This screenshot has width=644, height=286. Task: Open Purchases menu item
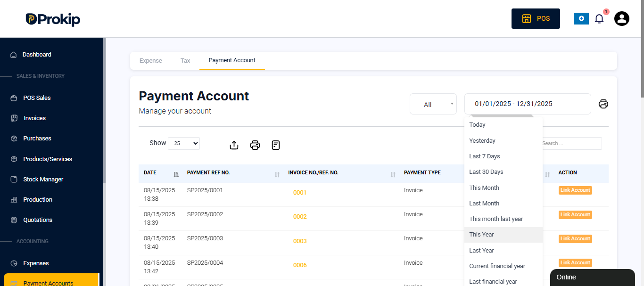pyautogui.click(x=37, y=139)
